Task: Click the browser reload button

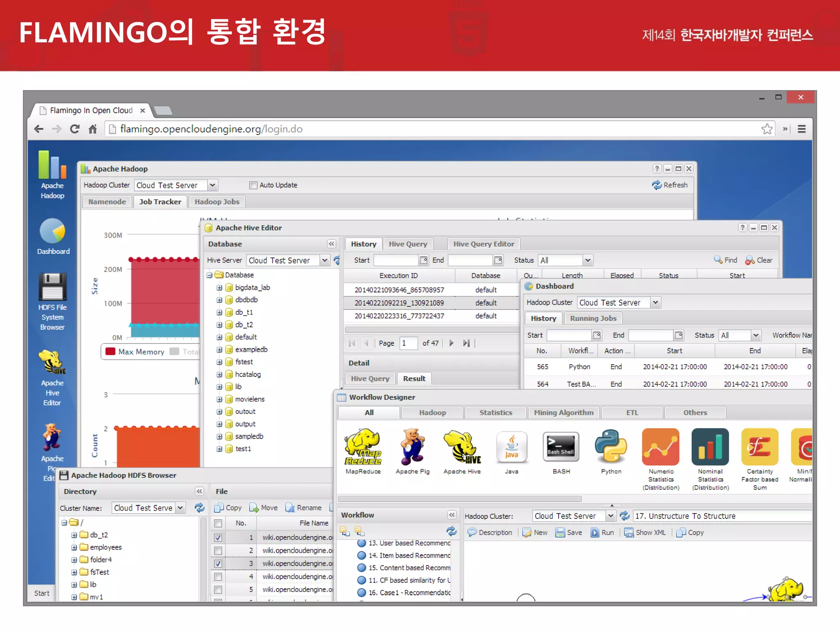Action: pos(75,129)
